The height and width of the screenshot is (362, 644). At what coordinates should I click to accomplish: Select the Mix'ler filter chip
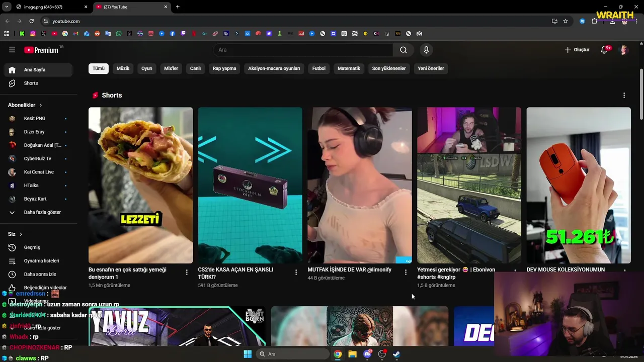tap(171, 68)
